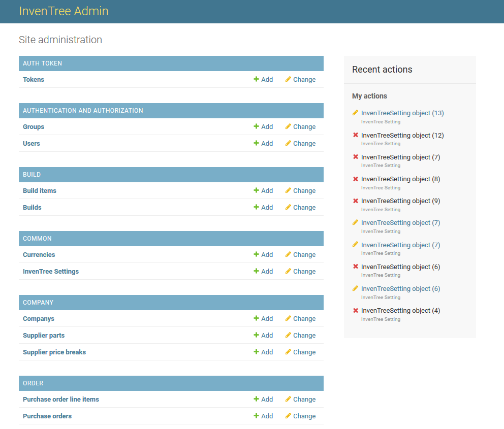504x429 pixels.
Task: Click the green plus icon beside Tokens
Action: (x=257, y=79)
